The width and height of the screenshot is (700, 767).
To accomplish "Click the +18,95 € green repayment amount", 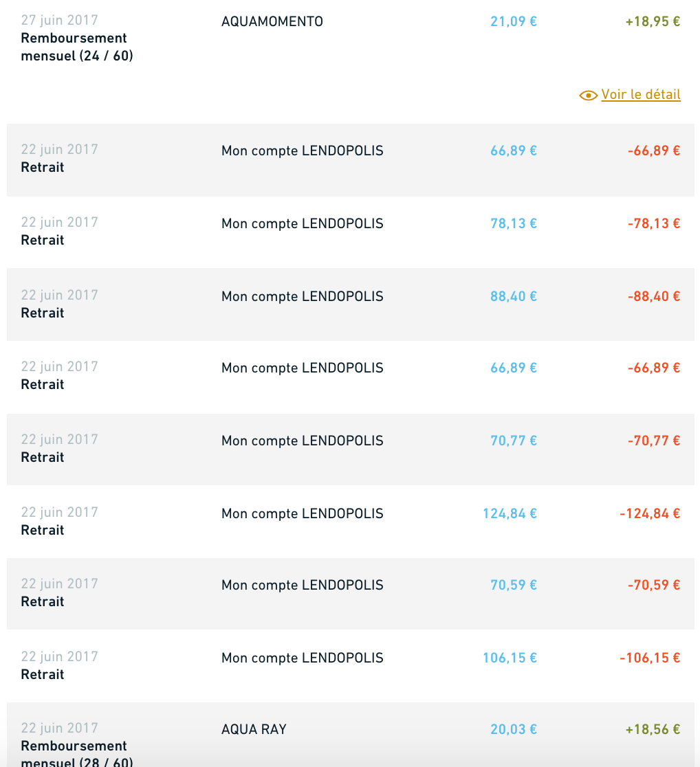I will coord(653,21).
